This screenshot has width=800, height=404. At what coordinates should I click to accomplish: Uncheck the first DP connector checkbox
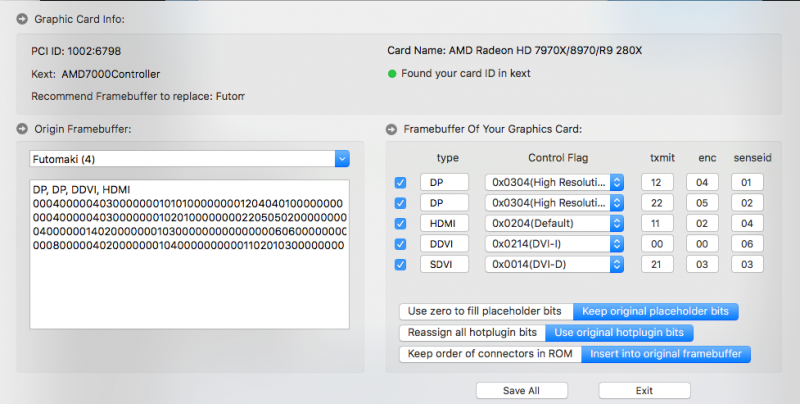[x=401, y=183]
